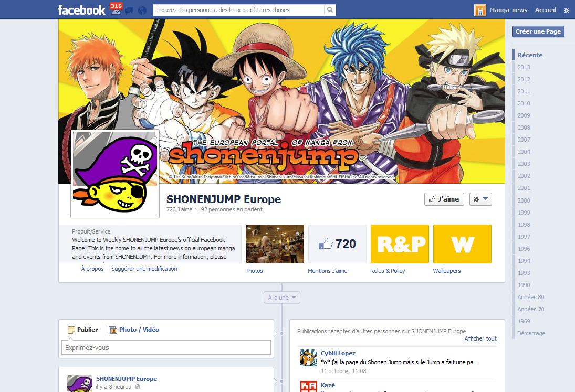Open Mentions J'aime link
This screenshot has height=392, width=575.
tap(328, 271)
